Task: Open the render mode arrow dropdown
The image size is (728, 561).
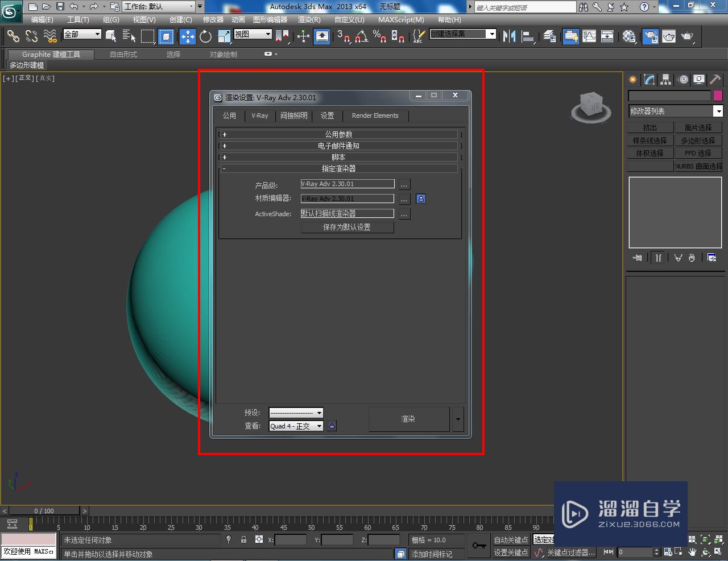Action: coord(458,419)
